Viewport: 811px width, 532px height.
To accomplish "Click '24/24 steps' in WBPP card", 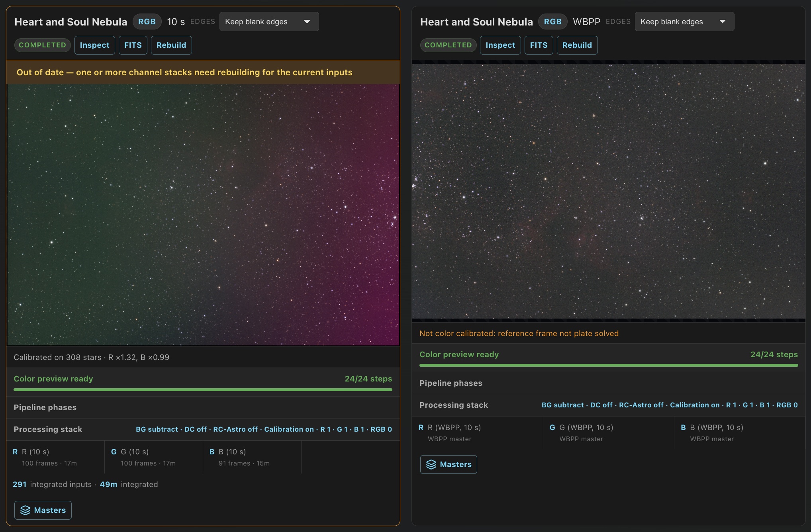I will [x=774, y=354].
